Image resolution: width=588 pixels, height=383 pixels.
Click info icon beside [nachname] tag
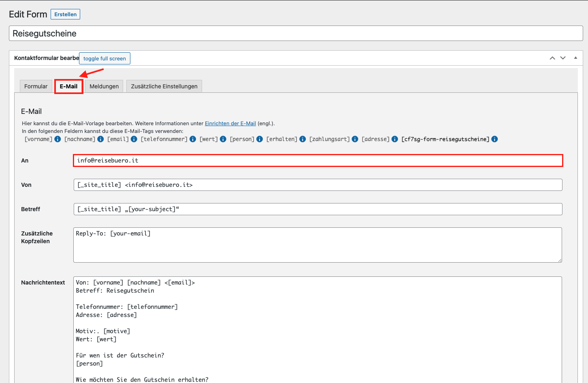point(100,139)
